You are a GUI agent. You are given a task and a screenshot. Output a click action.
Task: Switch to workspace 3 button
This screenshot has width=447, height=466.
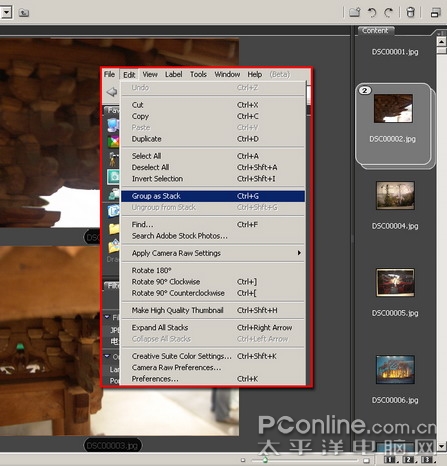(427, 460)
